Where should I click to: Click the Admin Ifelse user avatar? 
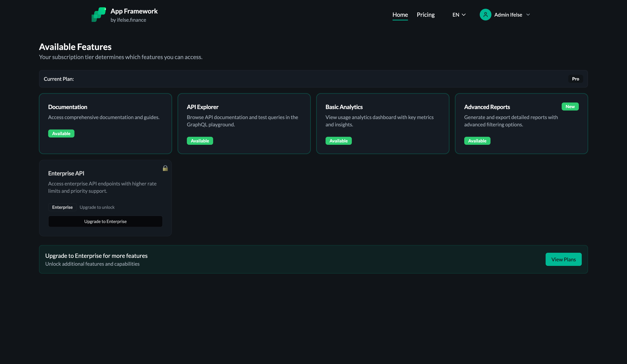click(x=485, y=15)
